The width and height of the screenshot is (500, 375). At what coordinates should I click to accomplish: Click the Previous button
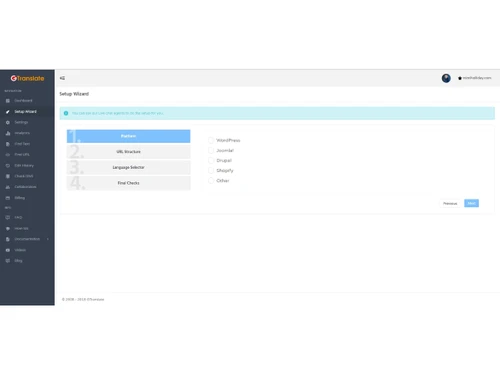[x=450, y=203]
